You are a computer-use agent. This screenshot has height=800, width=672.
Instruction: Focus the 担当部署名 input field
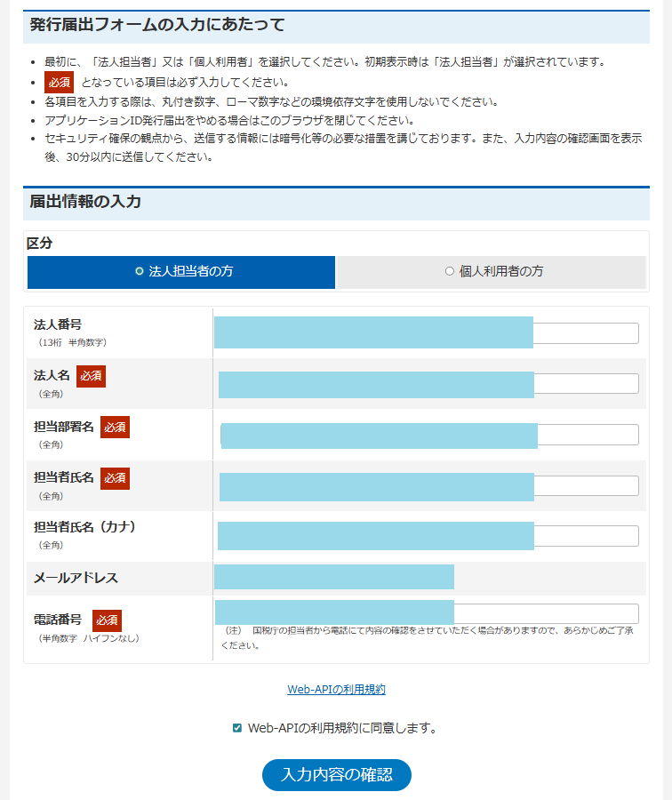428,435
